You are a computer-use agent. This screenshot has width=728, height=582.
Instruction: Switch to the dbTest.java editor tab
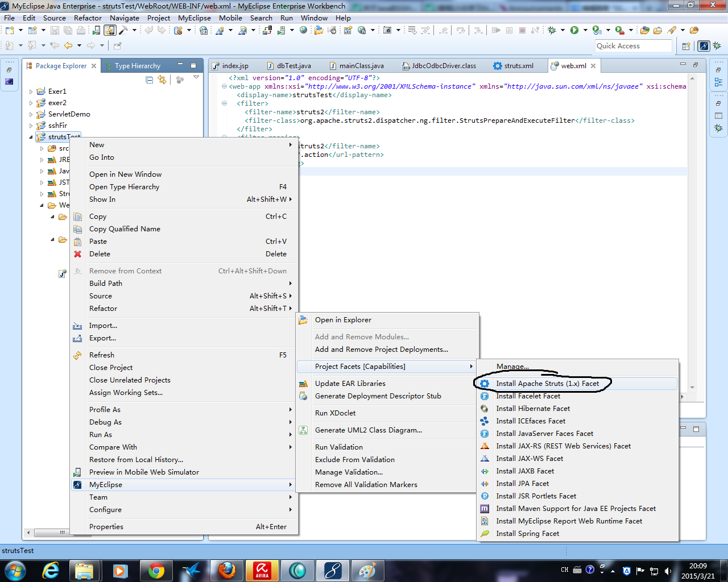tap(289, 66)
